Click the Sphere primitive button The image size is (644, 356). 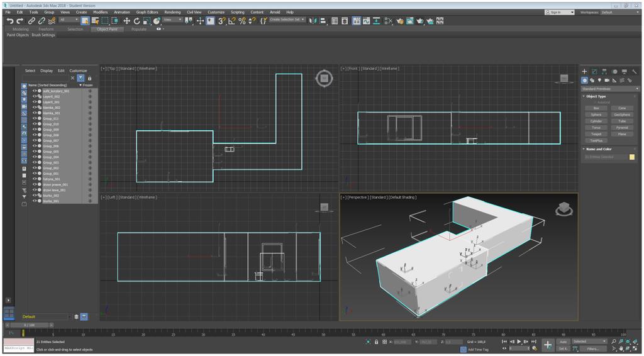(596, 115)
